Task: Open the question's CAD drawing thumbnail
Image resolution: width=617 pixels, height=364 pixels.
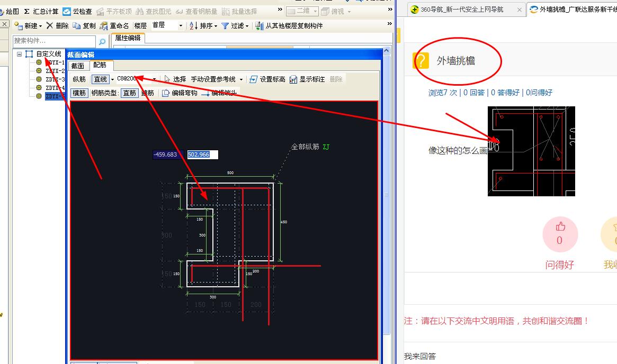Action: click(x=531, y=151)
